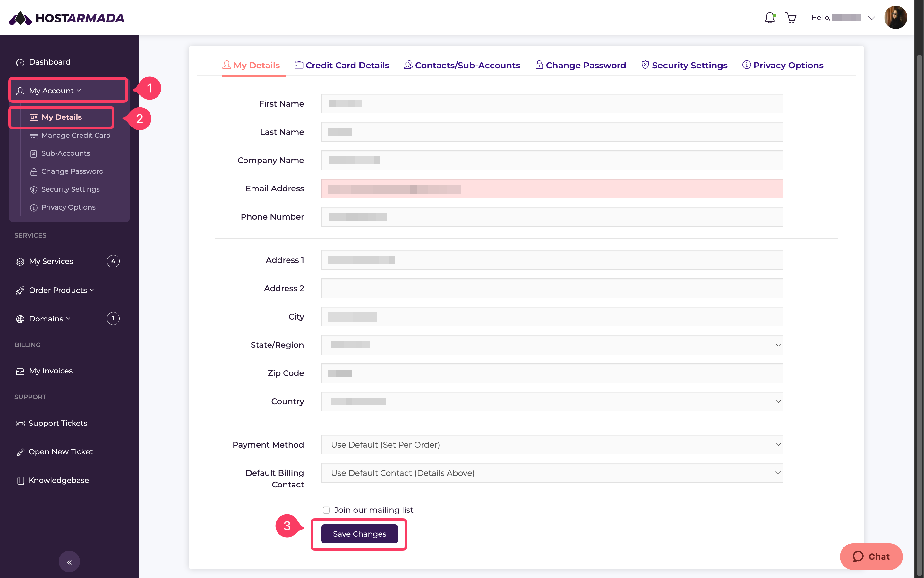The width and height of the screenshot is (924, 578).
Task: Open the Country dropdown
Action: click(552, 401)
